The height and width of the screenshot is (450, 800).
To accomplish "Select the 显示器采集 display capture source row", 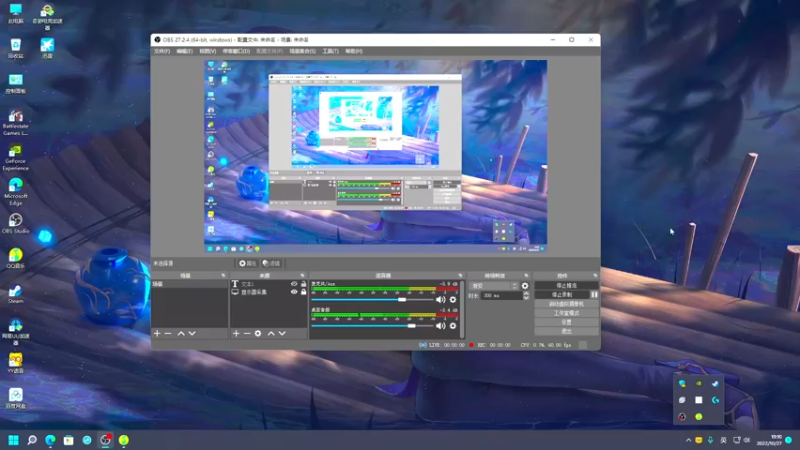I will coord(269,292).
